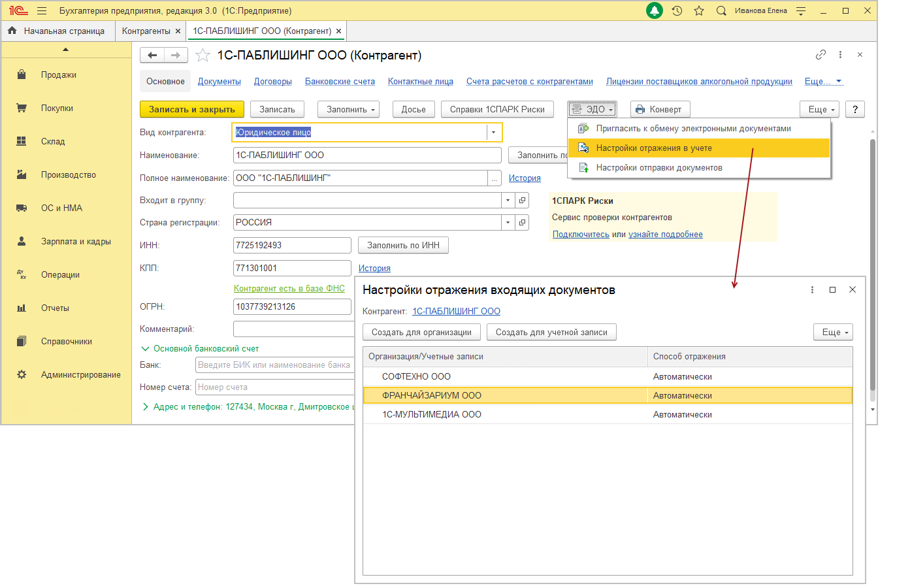910x588 pixels.
Task: Add counterparty to favorites star
Action: tap(203, 56)
